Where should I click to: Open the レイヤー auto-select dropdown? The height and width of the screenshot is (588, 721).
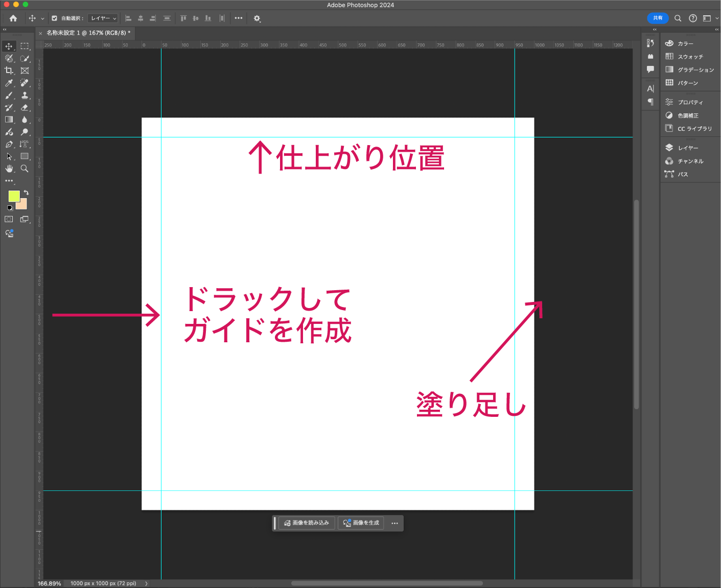click(x=103, y=18)
